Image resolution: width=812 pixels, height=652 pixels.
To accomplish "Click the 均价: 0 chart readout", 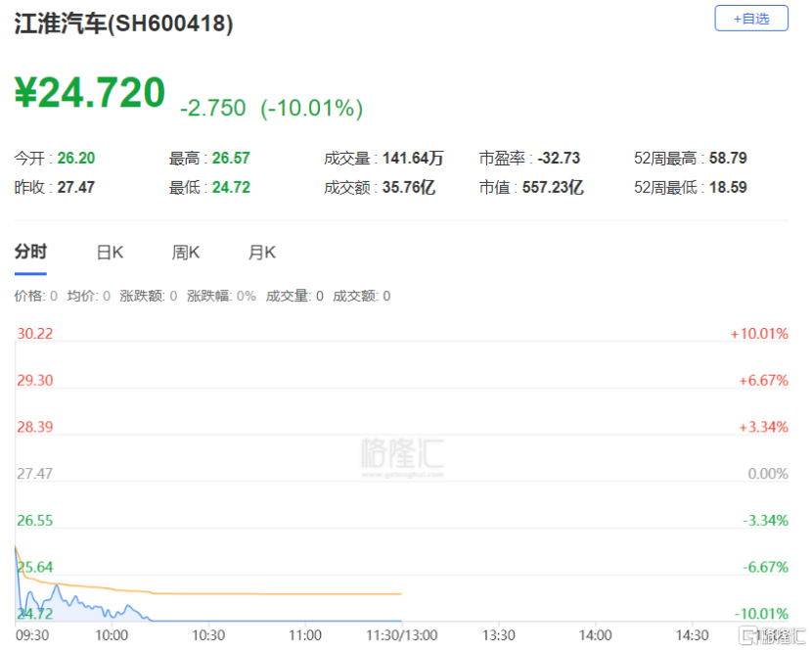I will coord(89,296).
